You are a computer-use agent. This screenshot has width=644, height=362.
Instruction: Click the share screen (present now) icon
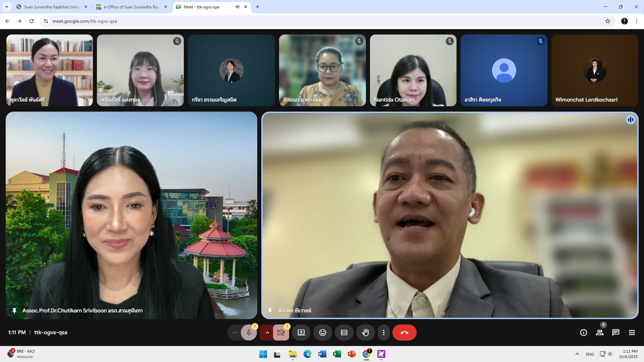pyautogui.click(x=301, y=333)
